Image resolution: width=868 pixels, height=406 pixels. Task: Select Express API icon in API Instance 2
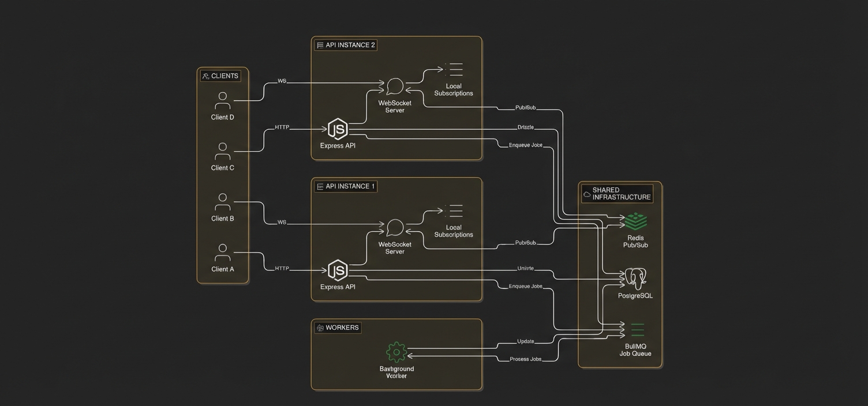pyautogui.click(x=338, y=129)
